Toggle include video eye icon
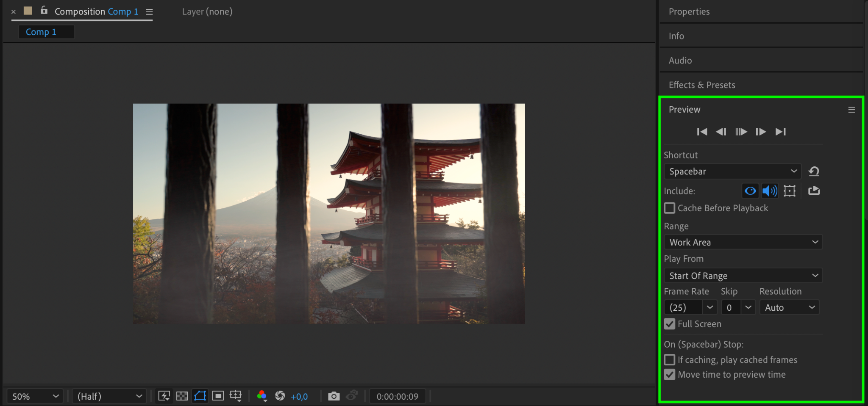Screen dimensions: 868x406 tap(750, 191)
